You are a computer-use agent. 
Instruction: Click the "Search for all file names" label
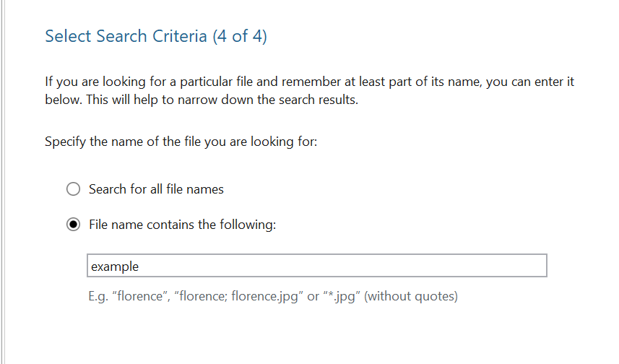coord(156,189)
